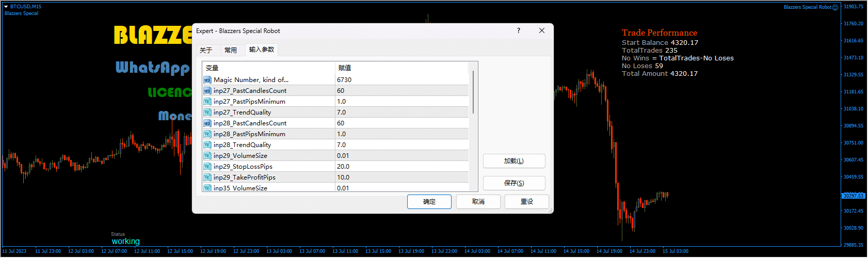Load a preset using 加载(L)
This screenshot has height=258, width=868.
point(514,161)
